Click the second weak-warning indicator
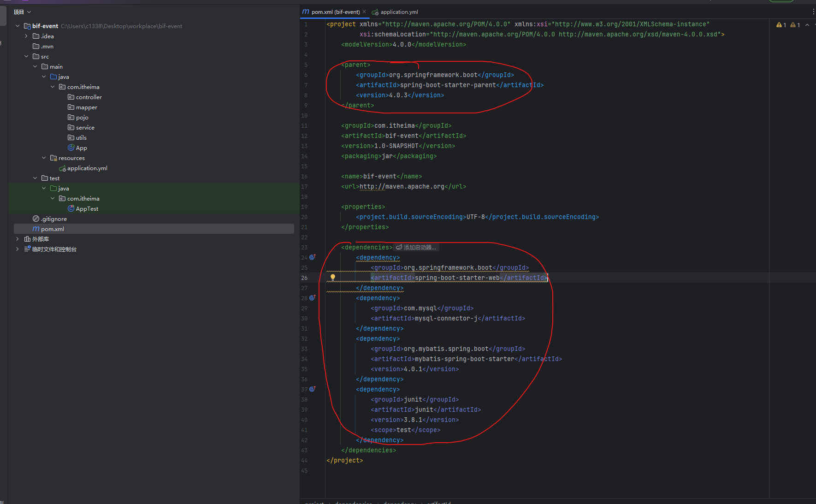 point(795,25)
